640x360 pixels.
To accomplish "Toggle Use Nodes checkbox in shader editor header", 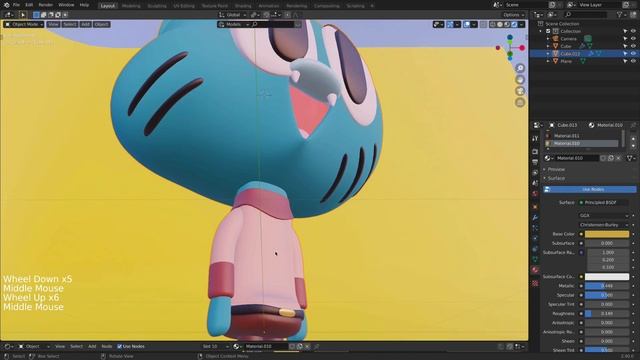I will coord(120,347).
